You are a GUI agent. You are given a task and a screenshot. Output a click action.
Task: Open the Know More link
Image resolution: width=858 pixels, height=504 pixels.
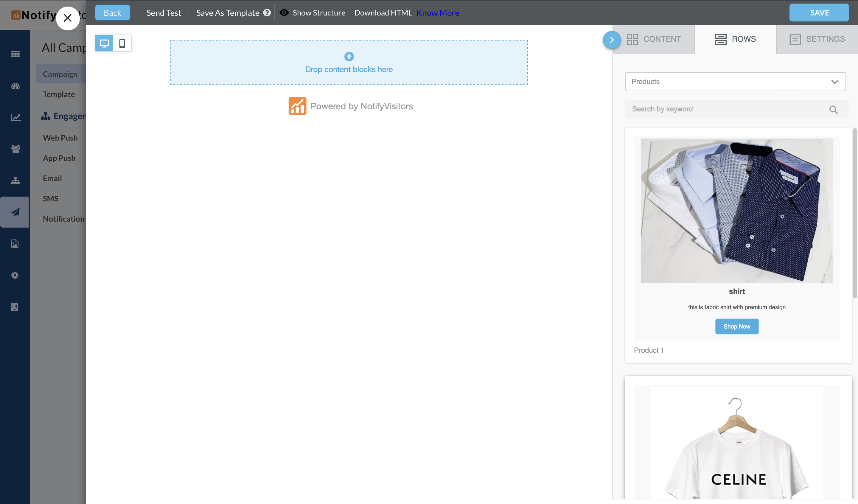[438, 13]
